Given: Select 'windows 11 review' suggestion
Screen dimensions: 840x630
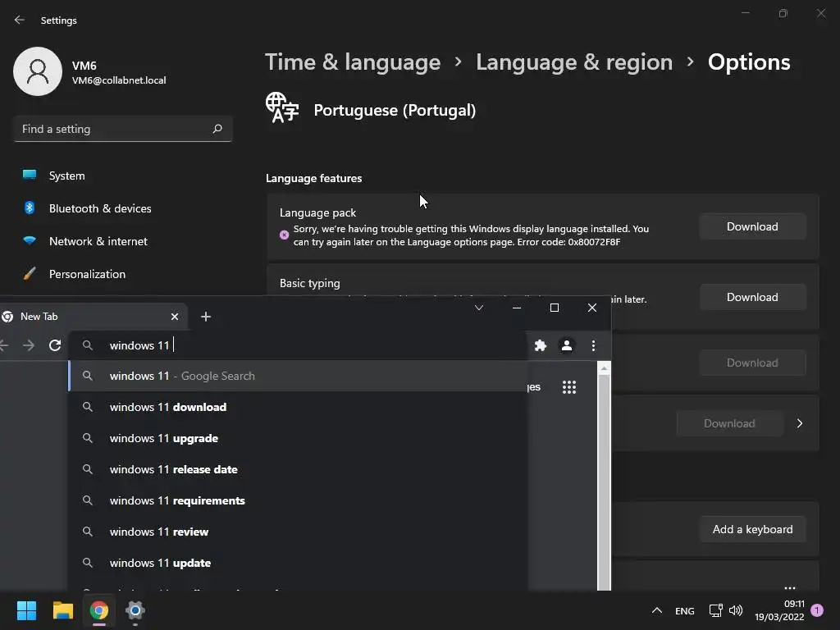Looking at the screenshot, I should click(x=298, y=532).
